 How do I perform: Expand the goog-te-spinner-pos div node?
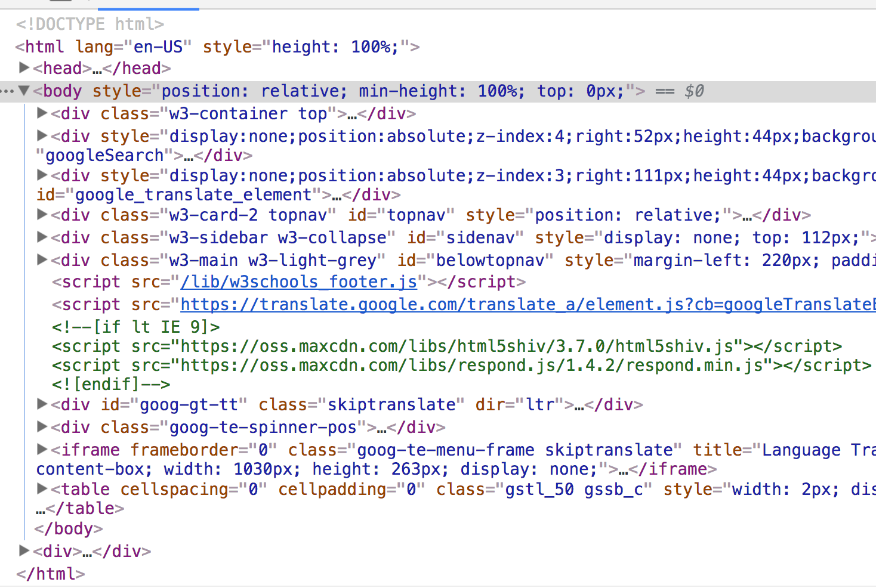42,426
